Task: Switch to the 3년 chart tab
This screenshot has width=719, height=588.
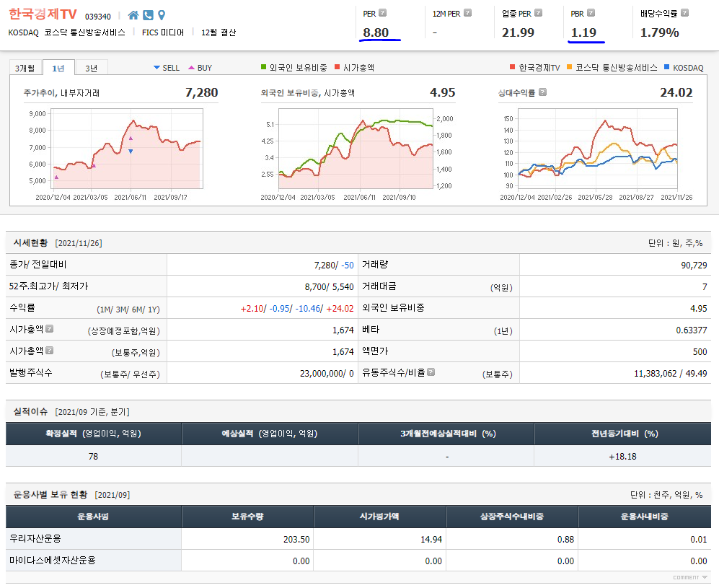Action: pos(92,68)
